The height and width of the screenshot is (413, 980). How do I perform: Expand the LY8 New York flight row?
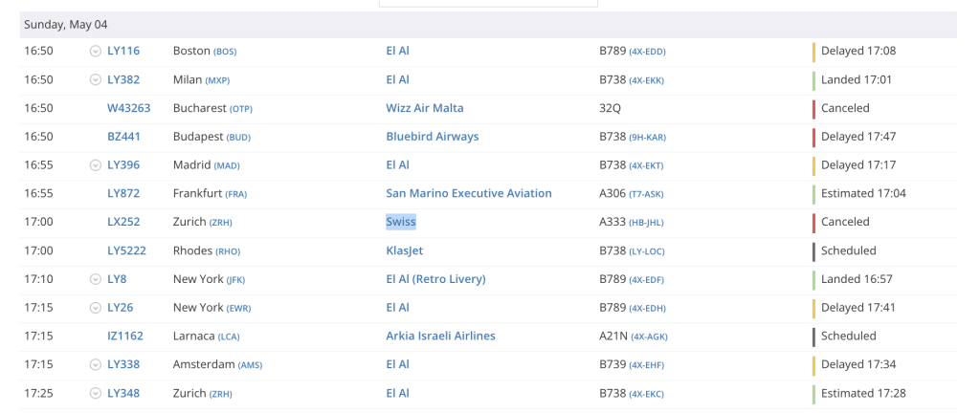(95, 279)
